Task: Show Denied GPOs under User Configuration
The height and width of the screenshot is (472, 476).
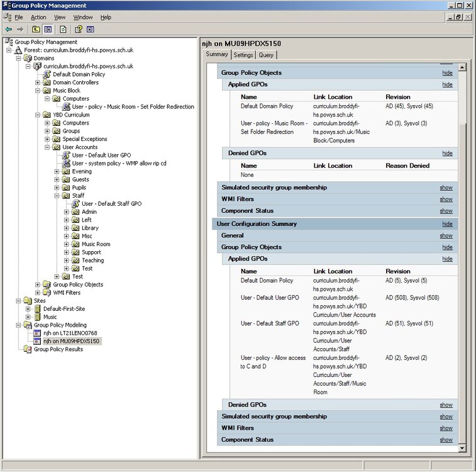Action: pyautogui.click(x=446, y=405)
